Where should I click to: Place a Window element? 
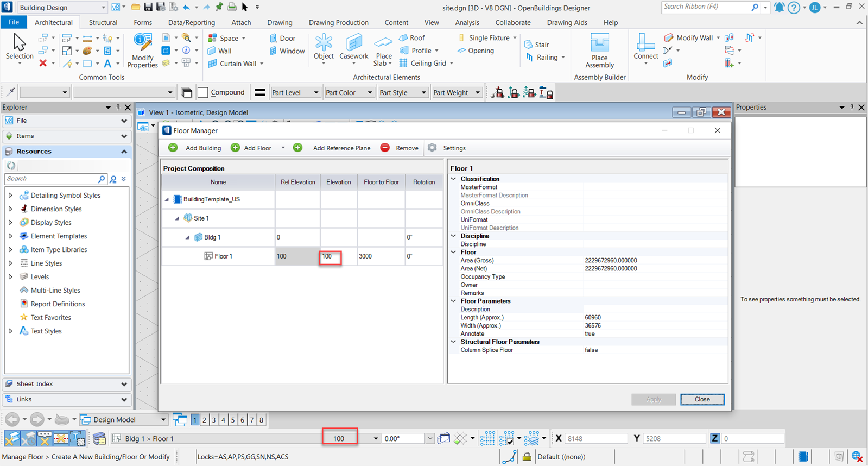(287, 51)
